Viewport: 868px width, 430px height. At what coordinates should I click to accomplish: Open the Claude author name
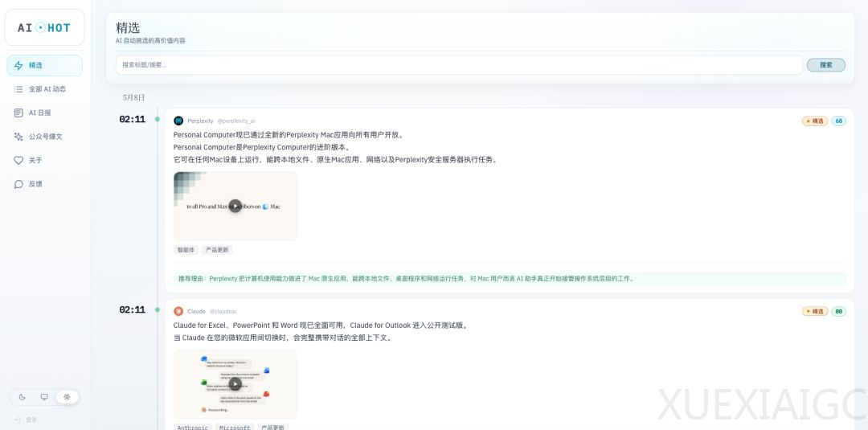click(x=197, y=312)
